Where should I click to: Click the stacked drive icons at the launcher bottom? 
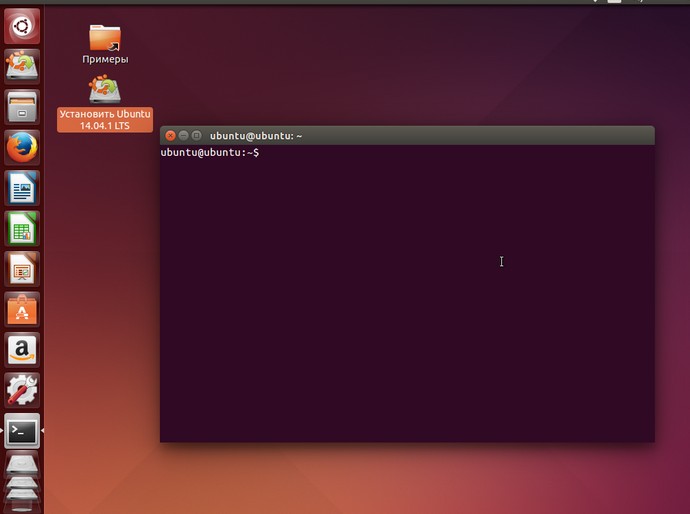tap(22, 483)
